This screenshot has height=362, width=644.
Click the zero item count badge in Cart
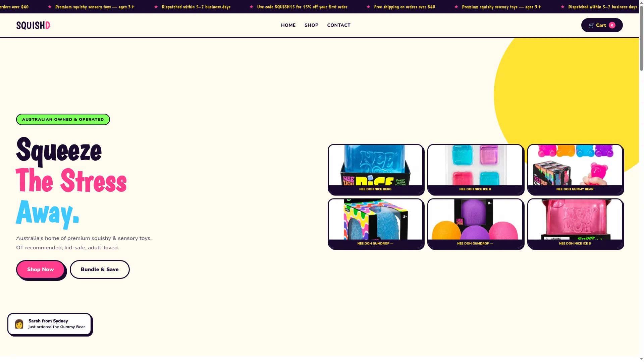pos(612,25)
